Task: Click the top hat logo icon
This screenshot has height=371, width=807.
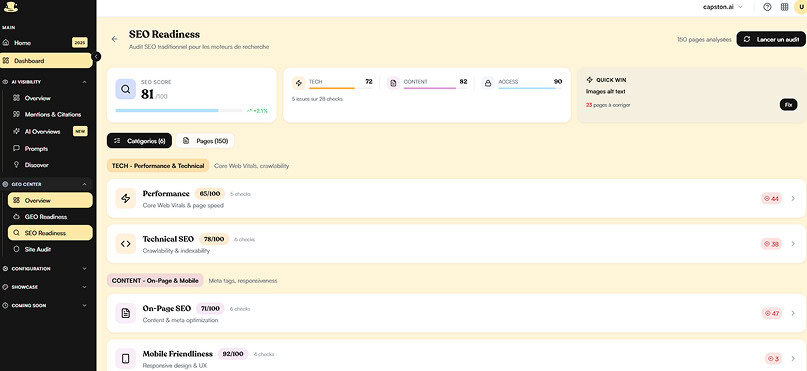Action: [10, 7]
